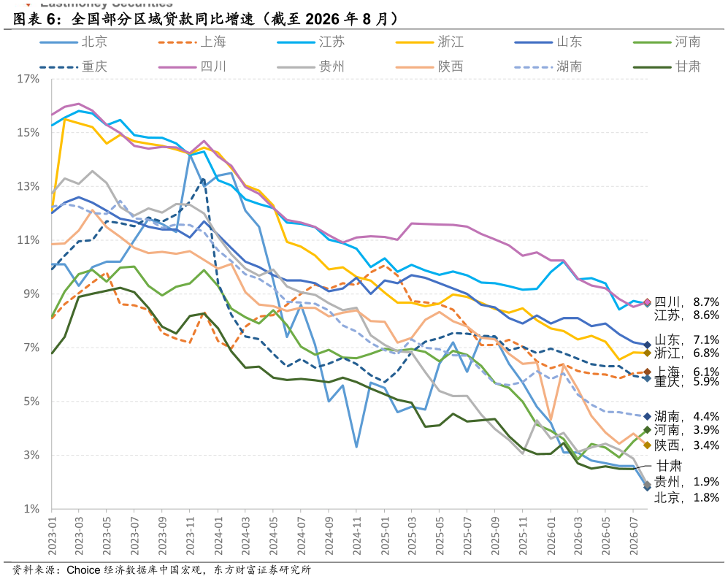Image resolution: width=728 pixels, height=579 pixels.
Task: Click the 山东 7.1% diamond end marker
Action: [x=647, y=345]
